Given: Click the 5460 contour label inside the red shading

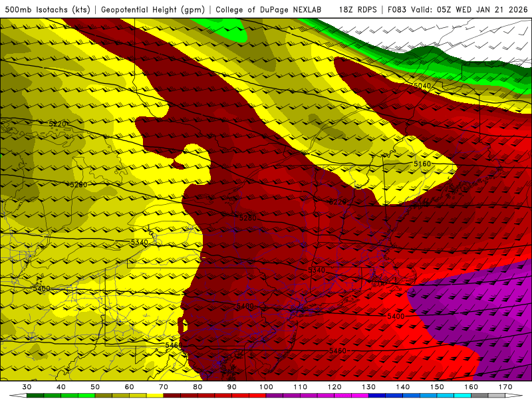Looking at the screenshot, I should (338, 351).
